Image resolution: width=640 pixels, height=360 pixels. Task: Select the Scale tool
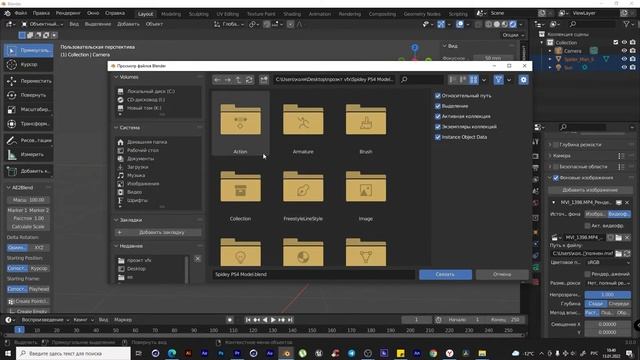[x=29, y=109]
